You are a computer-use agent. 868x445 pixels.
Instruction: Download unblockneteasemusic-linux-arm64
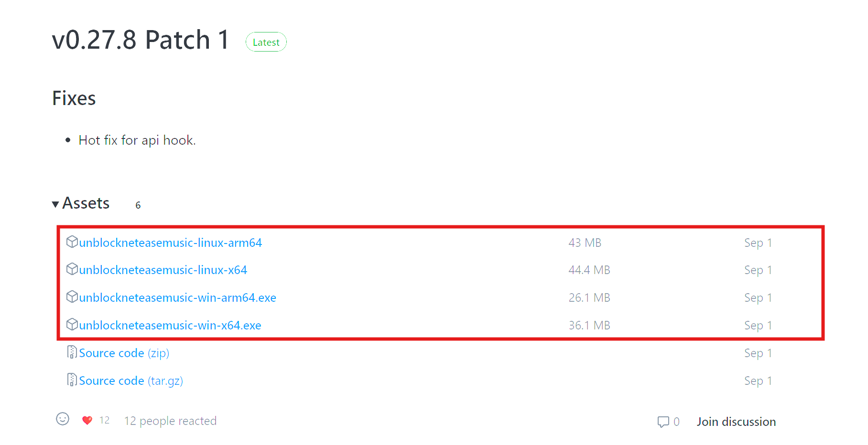pos(170,243)
